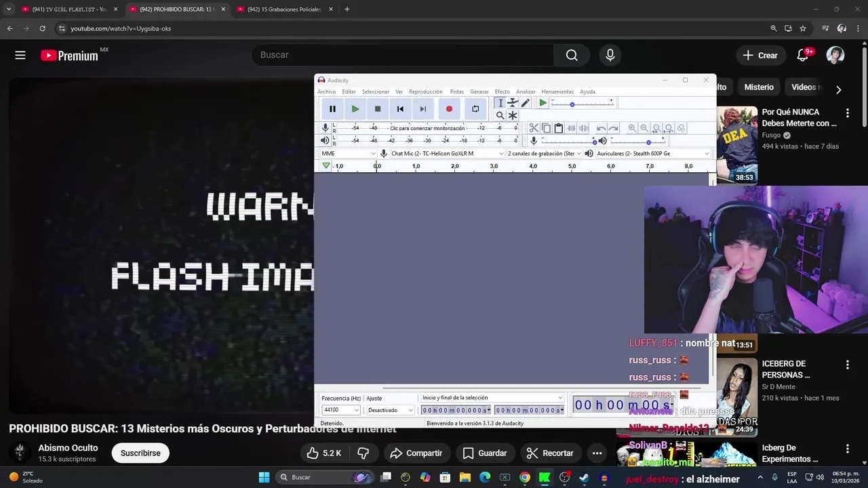Open the Archivo menu in Audacity
The image size is (868, 488).
pos(326,91)
